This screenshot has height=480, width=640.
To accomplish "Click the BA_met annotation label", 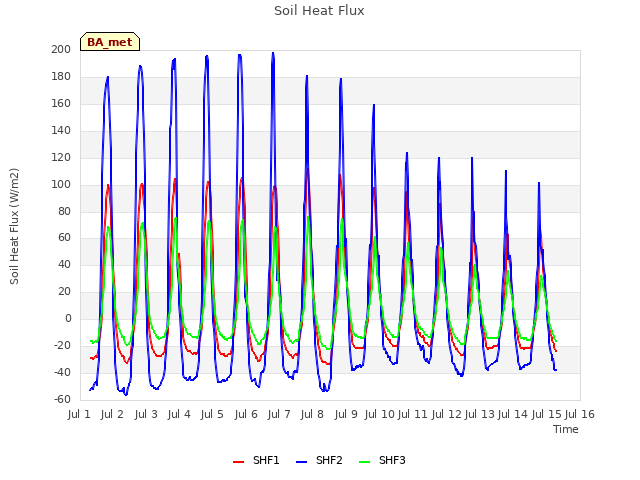I will pos(110,42).
